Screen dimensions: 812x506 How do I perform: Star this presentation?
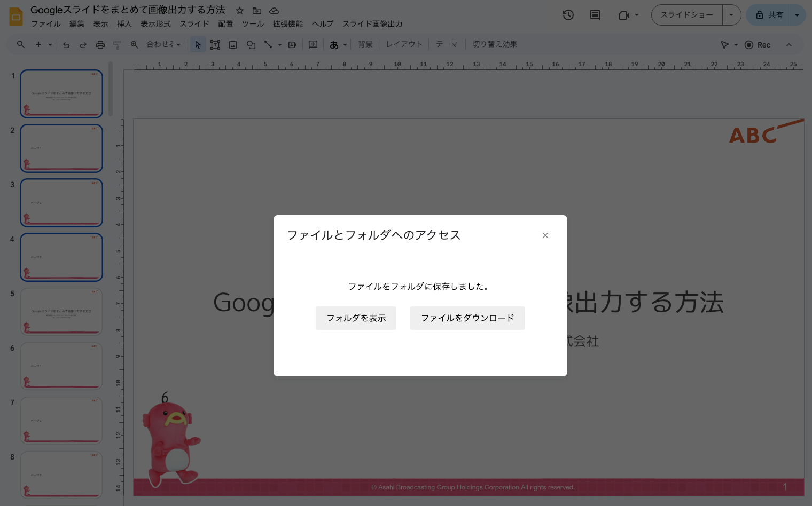(x=240, y=11)
